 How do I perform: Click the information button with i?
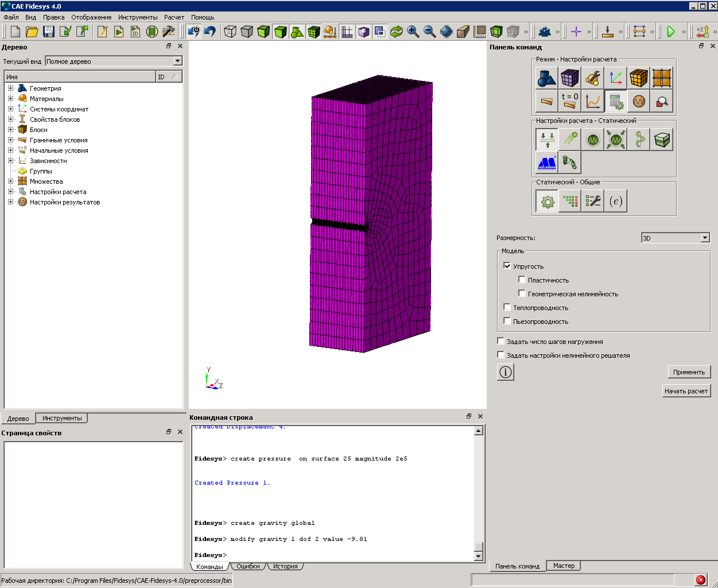coord(505,372)
